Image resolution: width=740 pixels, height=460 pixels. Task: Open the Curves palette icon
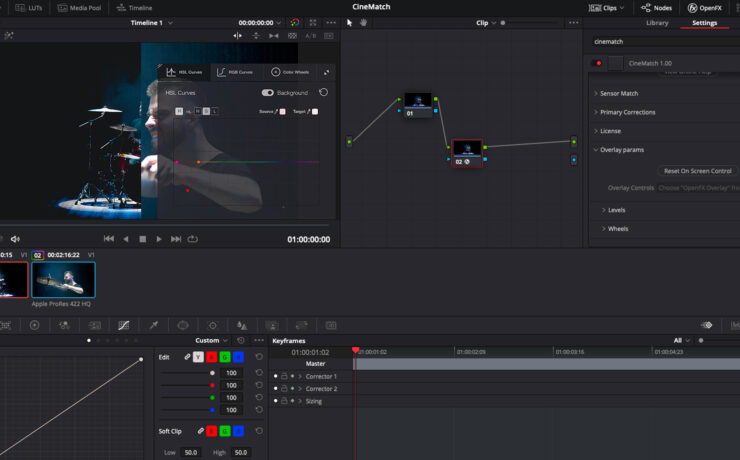pyautogui.click(x=124, y=325)
